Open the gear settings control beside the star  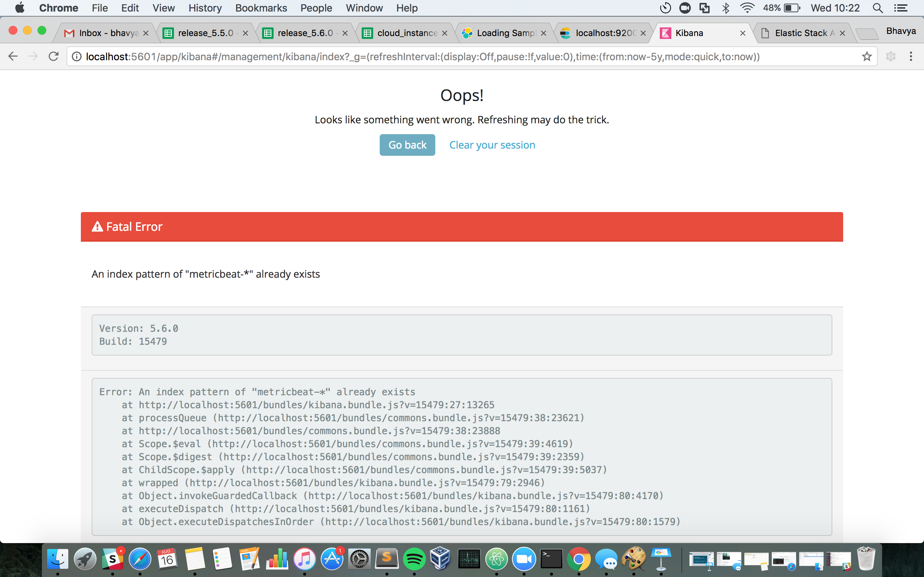[x=891, y=57]
